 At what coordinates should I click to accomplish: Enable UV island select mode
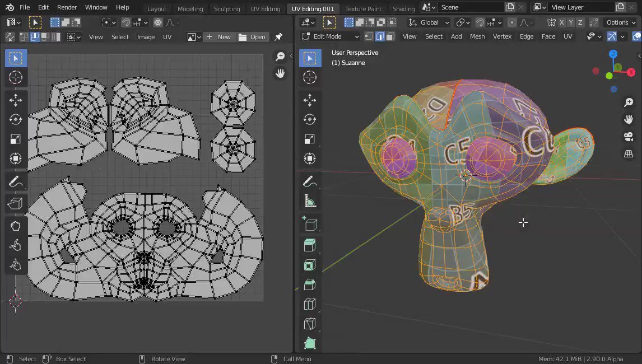click(x=56, y=37)
